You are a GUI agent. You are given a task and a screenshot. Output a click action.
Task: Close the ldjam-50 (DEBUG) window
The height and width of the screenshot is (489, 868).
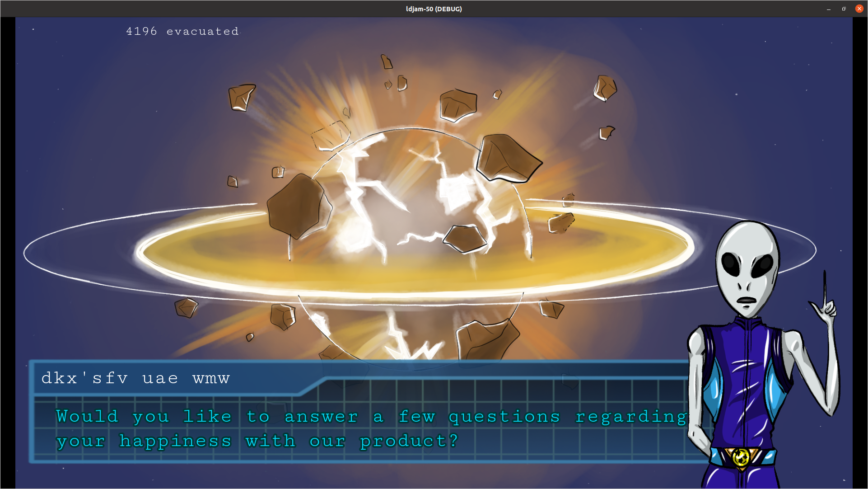[x=859, y=9]
